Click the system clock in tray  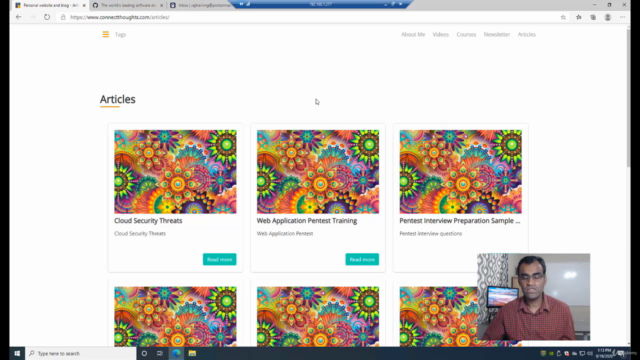point(604,353)
